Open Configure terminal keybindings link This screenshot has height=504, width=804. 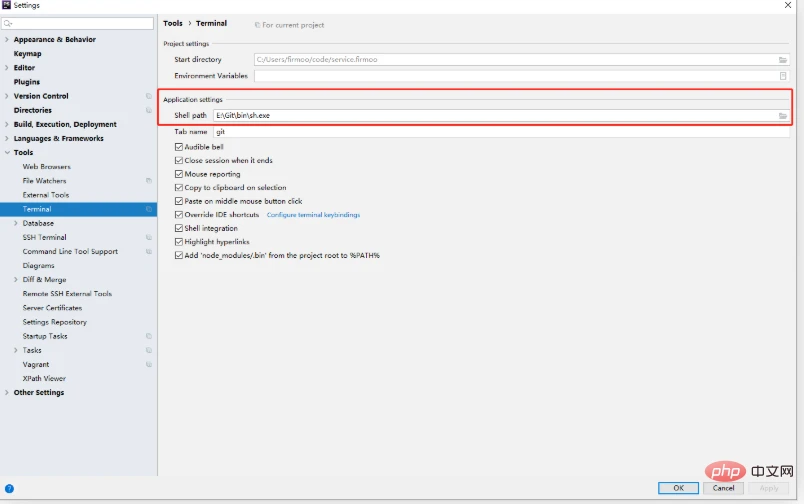[313, 215]
